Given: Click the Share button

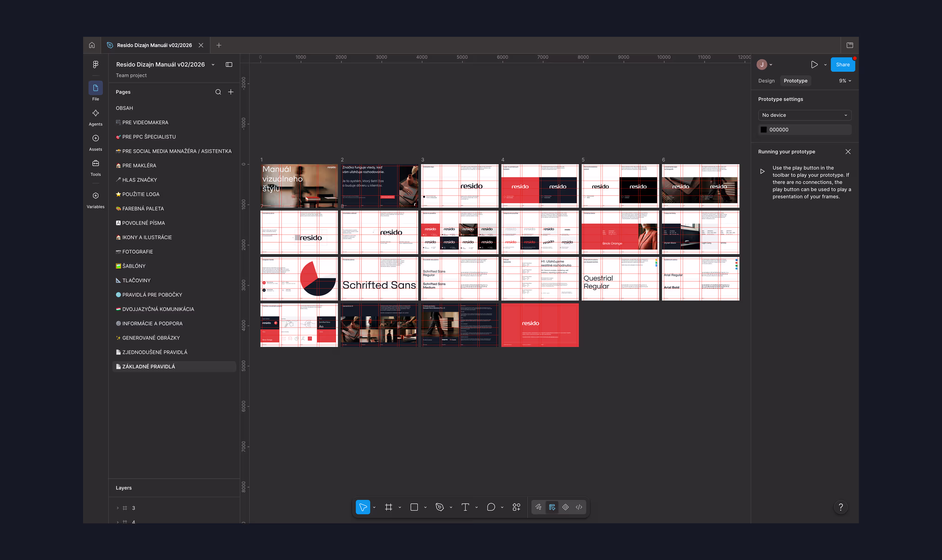Looking at the screenshot, I should (x=843, y=65).
